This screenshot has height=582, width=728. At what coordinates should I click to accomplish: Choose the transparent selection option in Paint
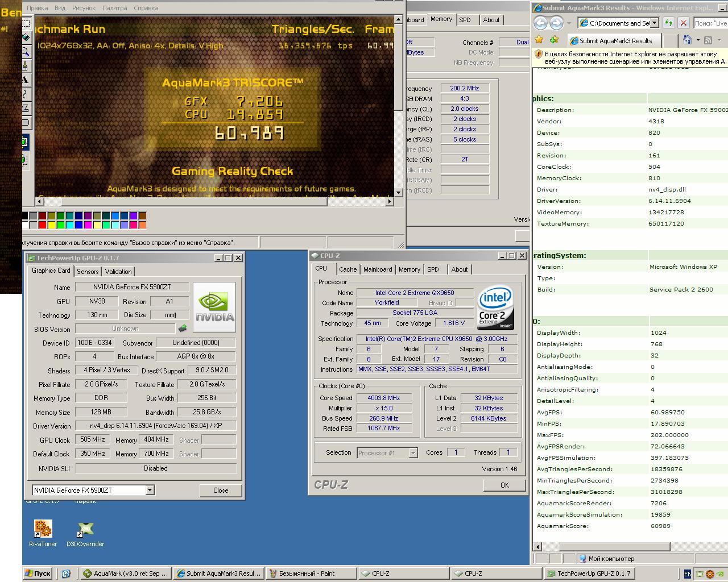pyautogui.click(x=25, y=160)
